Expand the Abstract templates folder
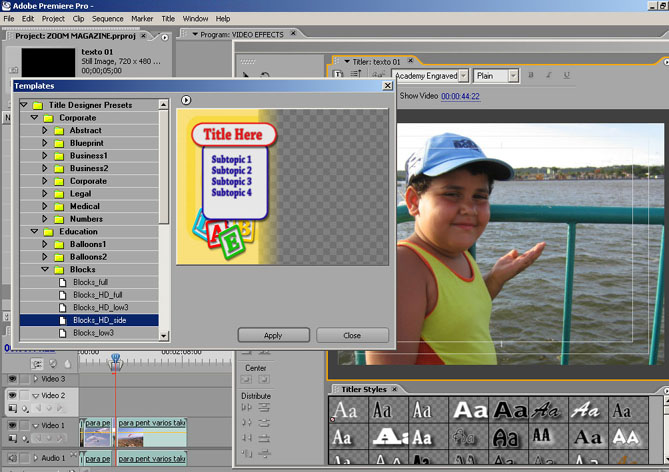 pyautogui.click(x=45, y=130)
